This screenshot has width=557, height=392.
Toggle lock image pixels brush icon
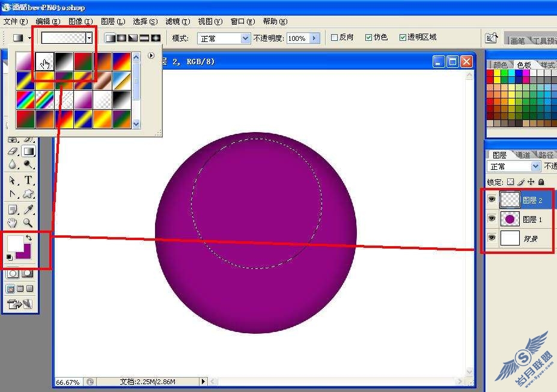tap(521, 182)
